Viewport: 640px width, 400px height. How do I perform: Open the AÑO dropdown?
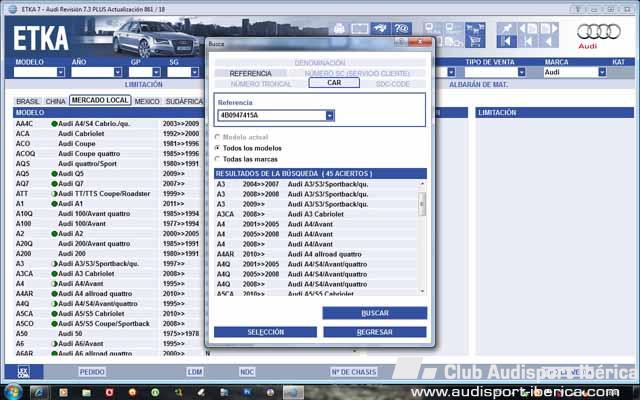[x=118, y=72]
